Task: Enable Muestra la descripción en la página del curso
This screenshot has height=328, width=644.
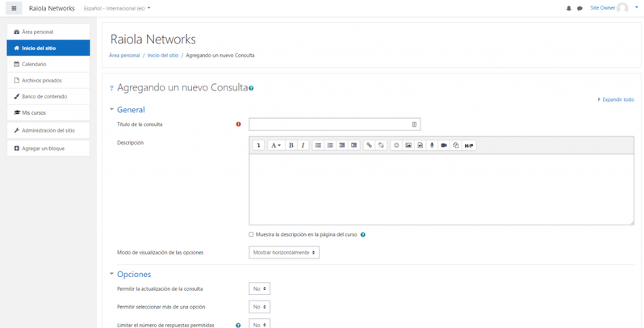Action: coord(251,235)
